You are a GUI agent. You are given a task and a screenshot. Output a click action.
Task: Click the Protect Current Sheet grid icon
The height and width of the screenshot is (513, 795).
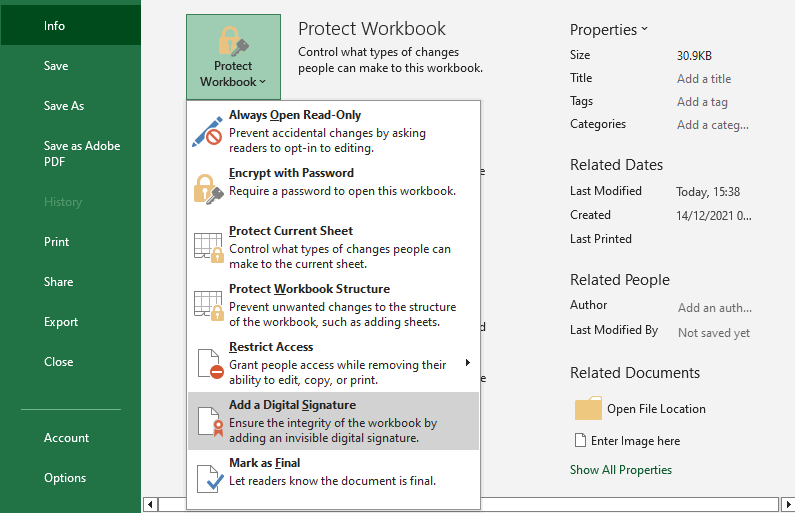coord(207,247)
